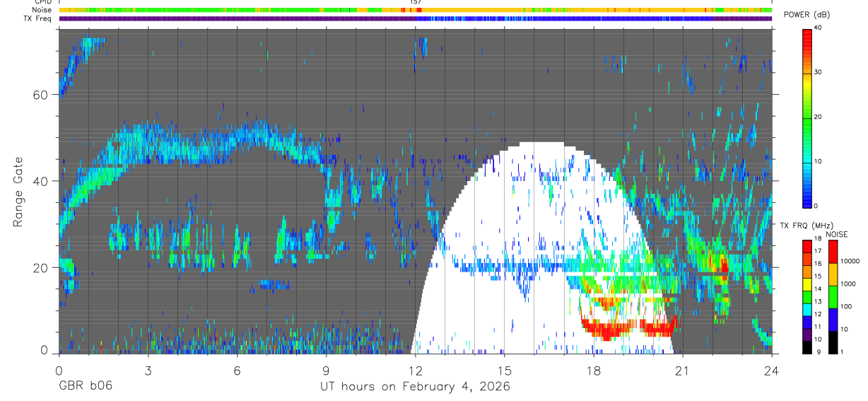Click the green segment of the NOISE legend
Screen dimensions: 868x401
833,296
